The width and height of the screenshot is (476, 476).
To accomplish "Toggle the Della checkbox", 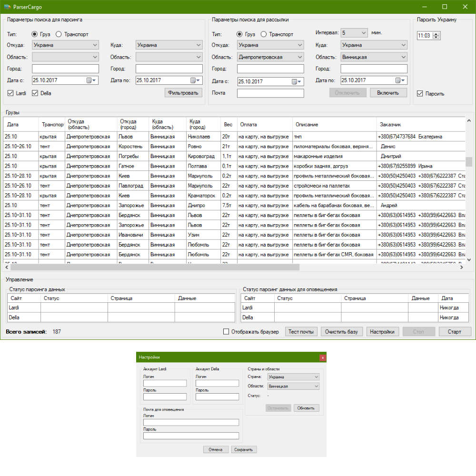I will (x=35, y=93).
